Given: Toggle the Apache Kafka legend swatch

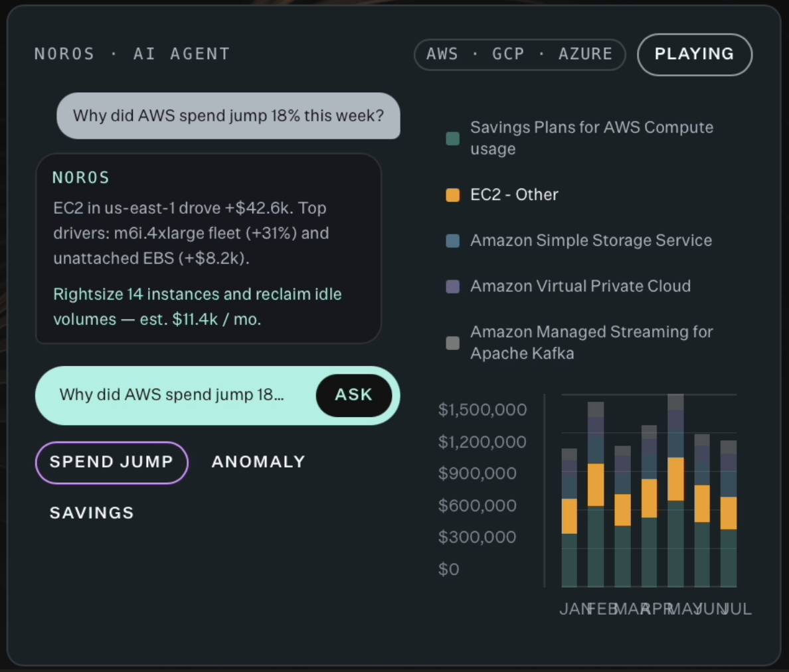Looking at the screenshot, I should pos(453,343).
